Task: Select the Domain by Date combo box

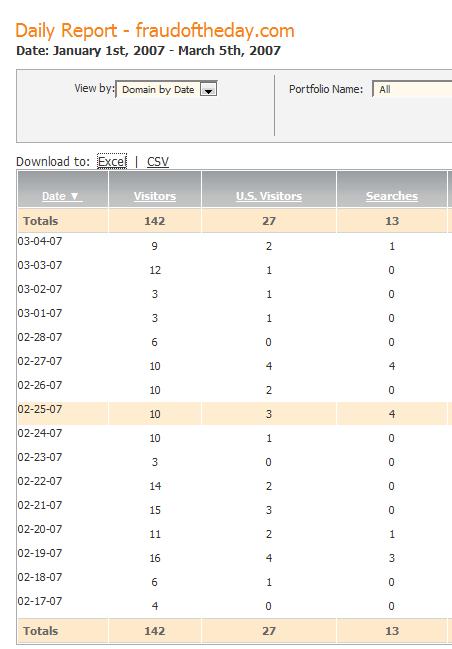Action: coord(166,89)
